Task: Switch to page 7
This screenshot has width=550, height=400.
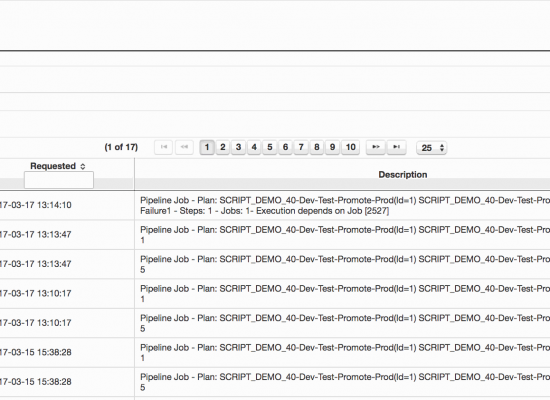Action: [301, 147]
